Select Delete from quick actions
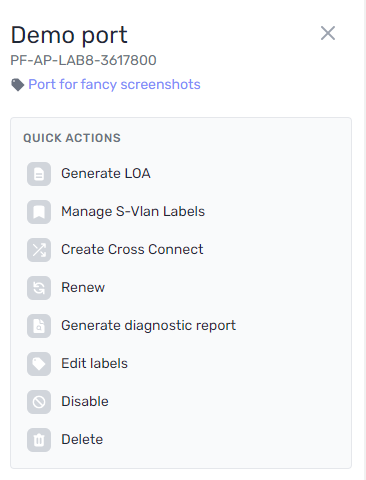The height and width of the screenshot is (480, 366). pyautogui.click(x=82, y=439)
